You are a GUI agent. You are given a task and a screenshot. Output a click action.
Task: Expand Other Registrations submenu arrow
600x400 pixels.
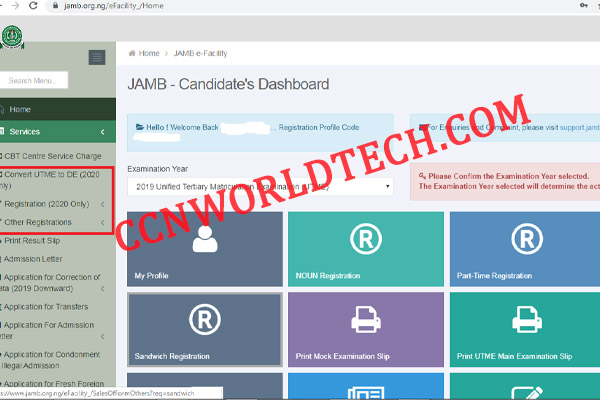103,222
